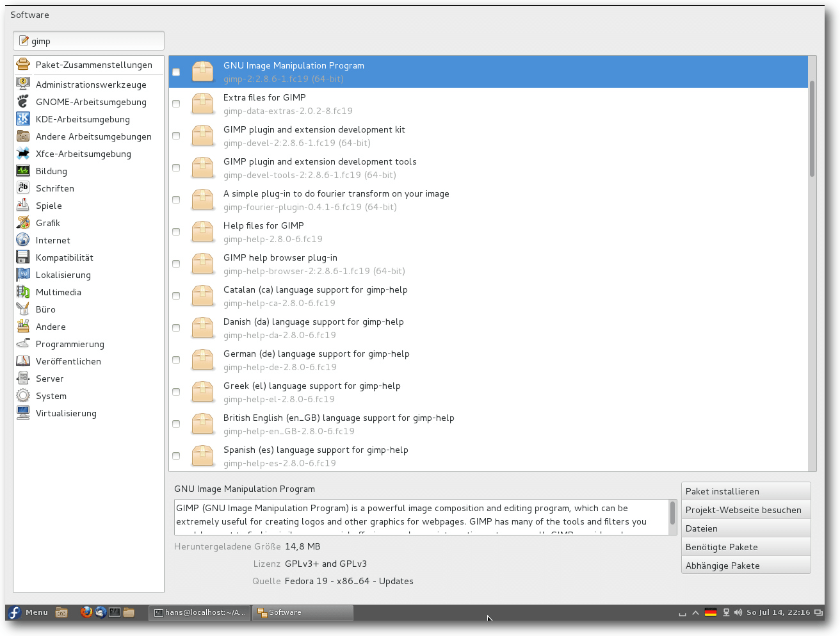Click the Virtualisierung monitor icon
840x636 pixels.
pyautogui.click(x=23, y=412)
